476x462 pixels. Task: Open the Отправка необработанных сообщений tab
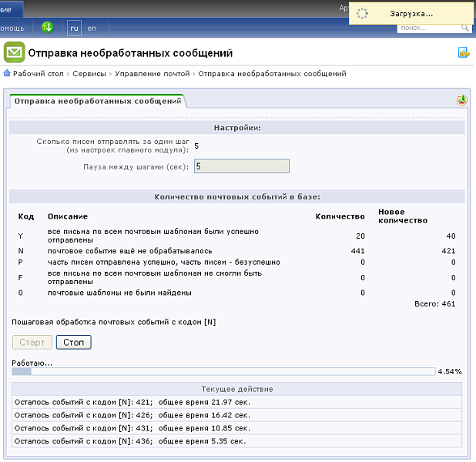point(96,101)
